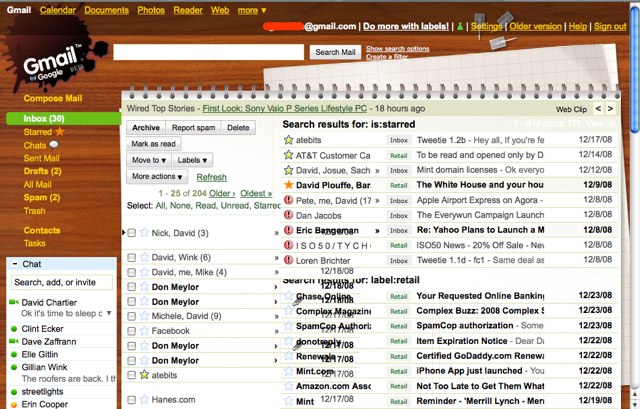
Task: Open the Sony Vaio P Series web clip link
Action: click(284, 109)
